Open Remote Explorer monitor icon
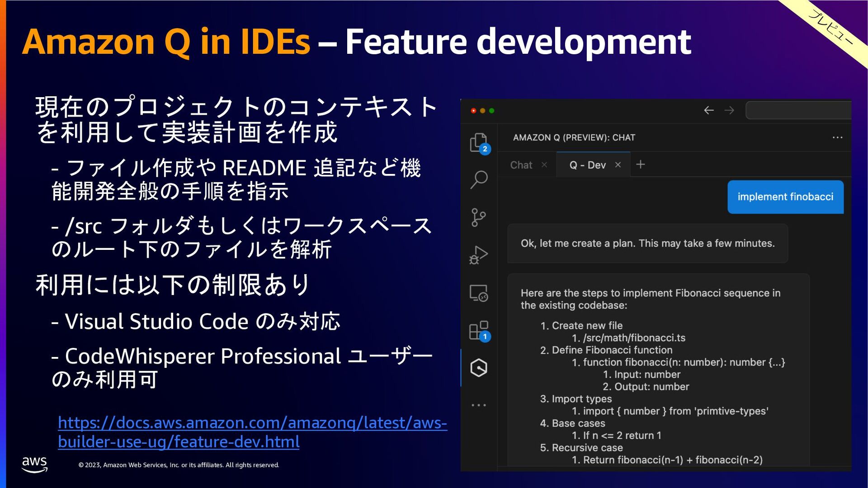The width and height of the screenshot is (868, 488). (x=479, y=293)
